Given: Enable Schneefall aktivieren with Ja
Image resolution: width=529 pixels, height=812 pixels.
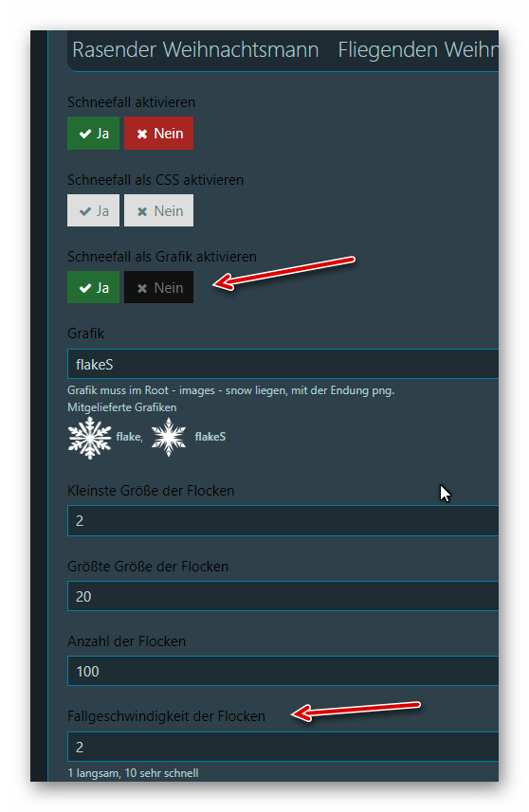Looking at the screenshot, I should (93, 133).
